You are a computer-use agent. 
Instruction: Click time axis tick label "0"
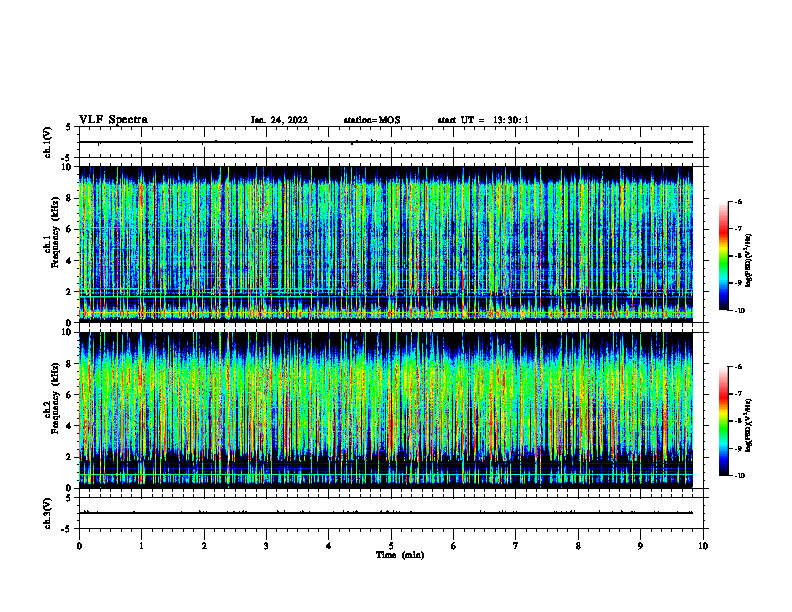(79, 546)
